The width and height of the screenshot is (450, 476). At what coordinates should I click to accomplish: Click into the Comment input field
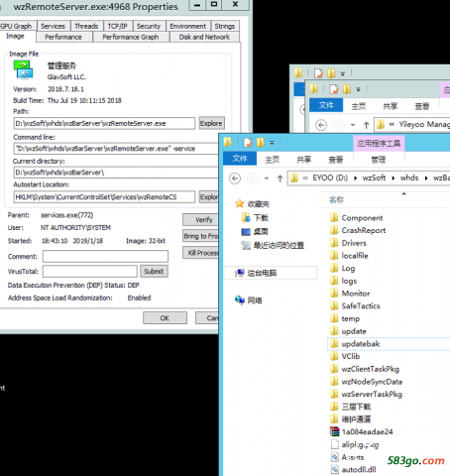pyautogui.click(x=105, y=257)
